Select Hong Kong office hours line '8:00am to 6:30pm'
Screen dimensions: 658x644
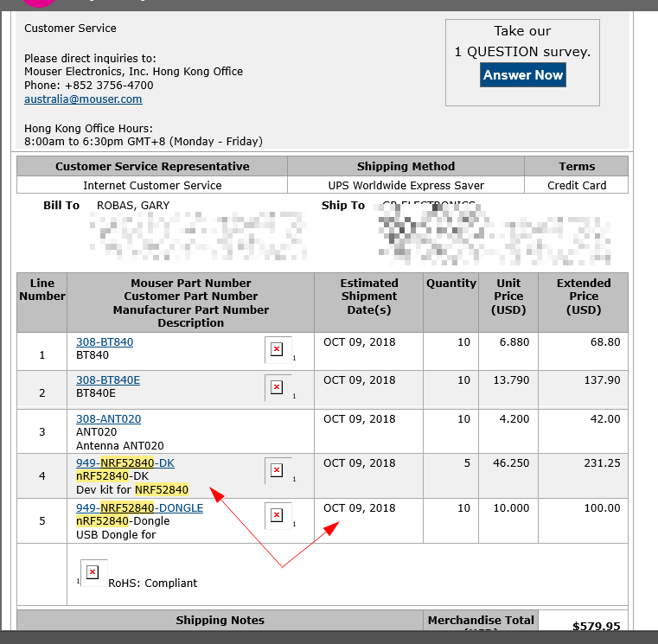pyautogui.click(x=143, y=142)
